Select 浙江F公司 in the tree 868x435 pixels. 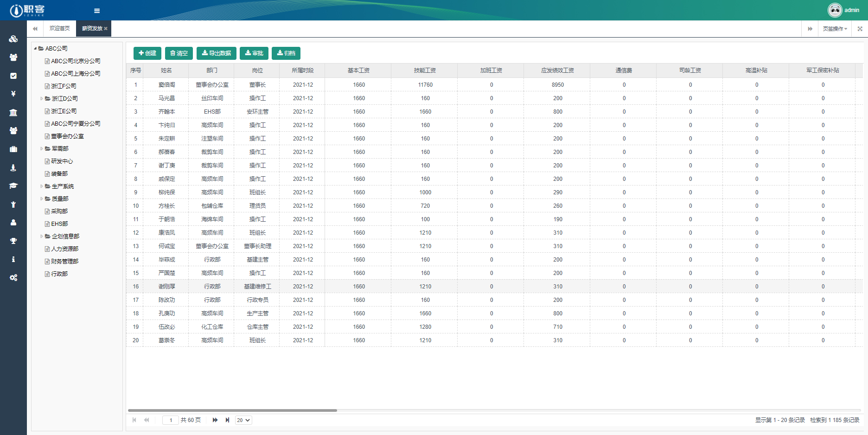click(64, 86)
